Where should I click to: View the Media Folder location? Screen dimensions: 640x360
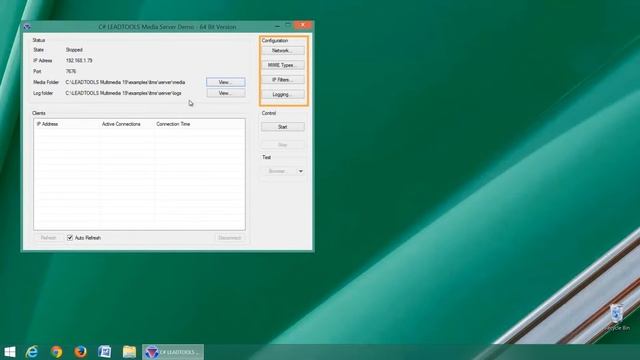(x=226, y=82)
